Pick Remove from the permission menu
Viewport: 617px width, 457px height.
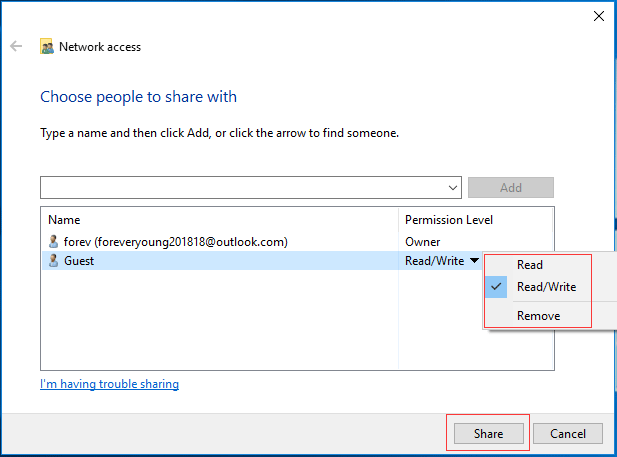538,316
